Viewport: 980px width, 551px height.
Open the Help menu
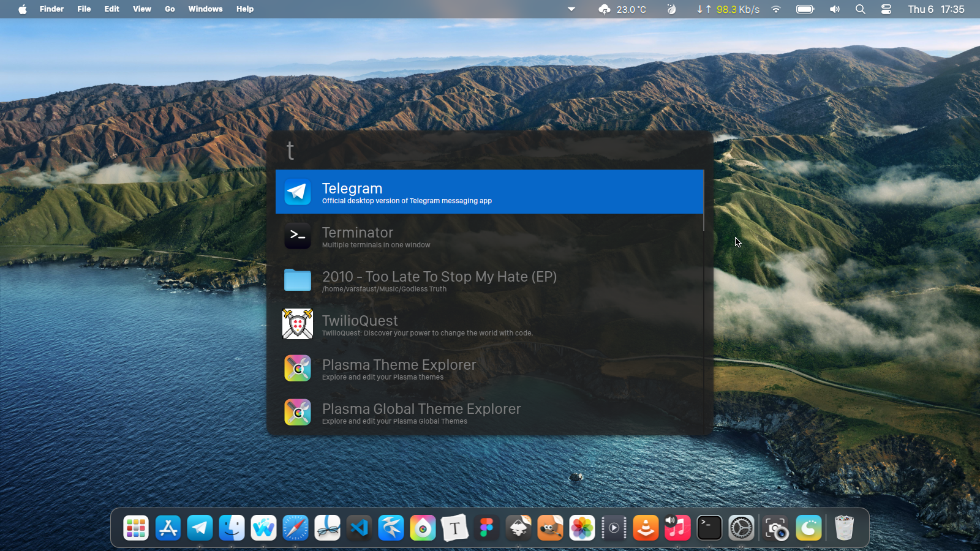pos(245,9)
